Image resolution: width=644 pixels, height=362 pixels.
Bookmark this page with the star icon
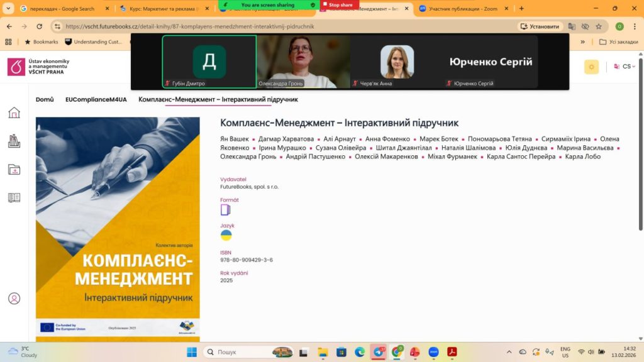coord(599,26)
